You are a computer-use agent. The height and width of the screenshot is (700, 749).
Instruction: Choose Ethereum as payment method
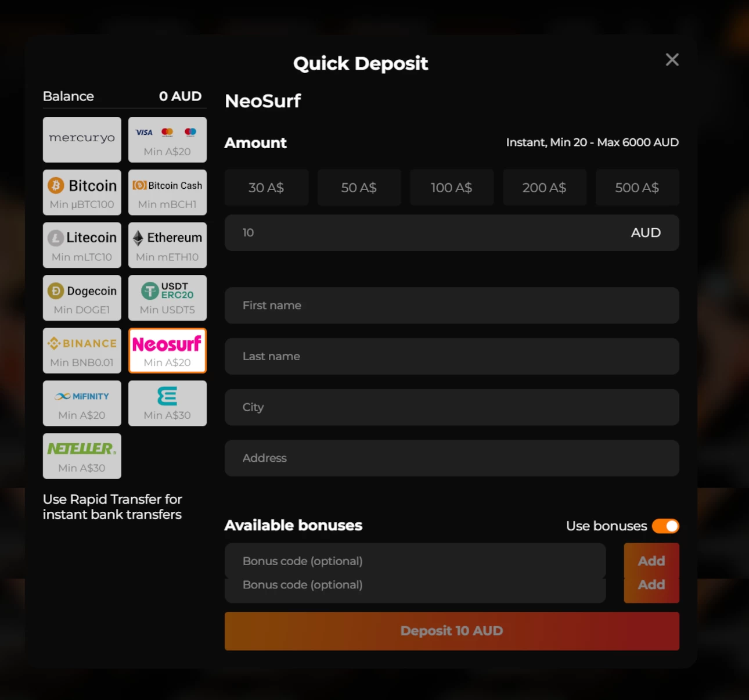(167, 245)
